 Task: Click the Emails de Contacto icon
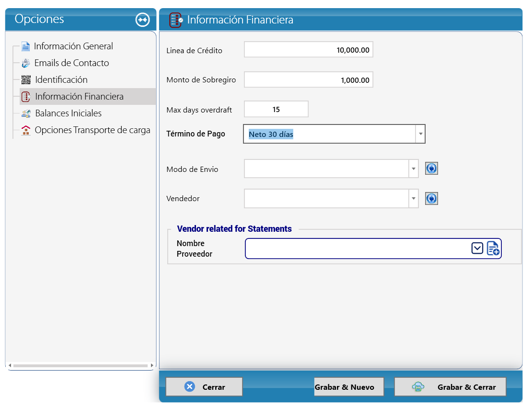click(26, 63)
